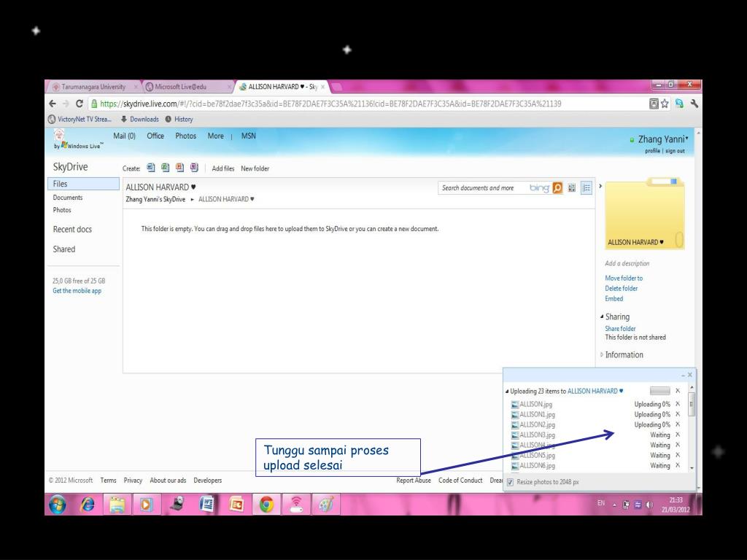Cancel the ALLISON3.jpg upload
This screenshot has height=560, width=747.
[x=678, y=435]
